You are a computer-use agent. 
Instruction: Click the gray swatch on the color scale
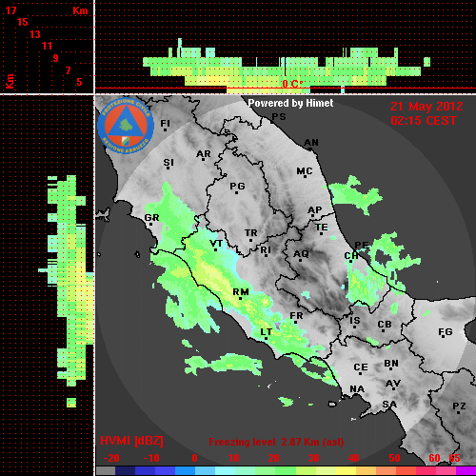click(x=106, y=471)
